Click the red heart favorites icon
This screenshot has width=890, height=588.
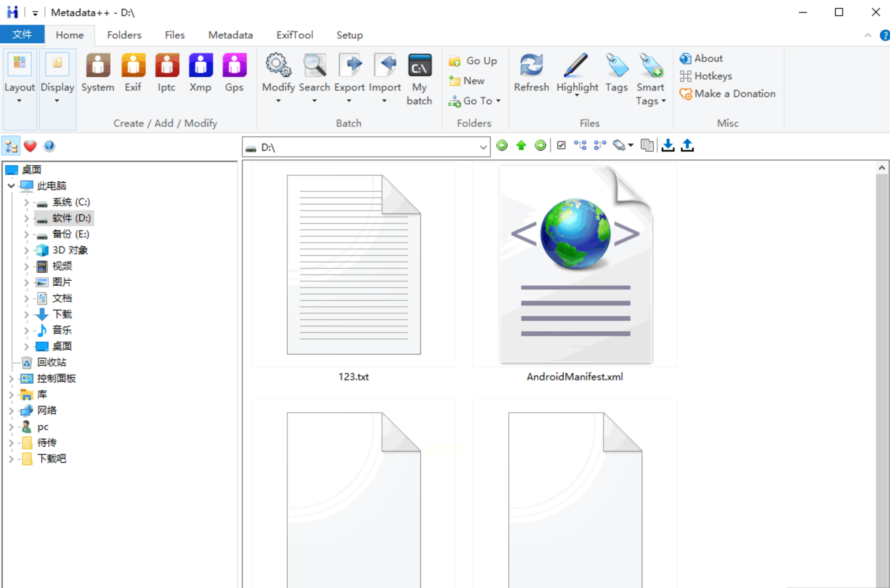tap(30, 146)
